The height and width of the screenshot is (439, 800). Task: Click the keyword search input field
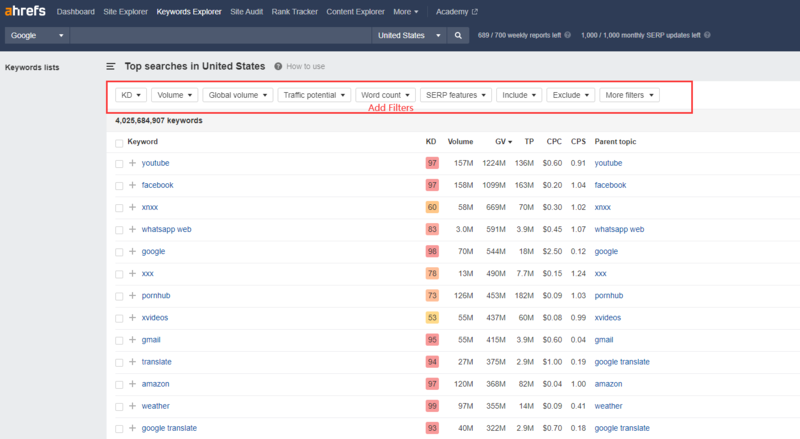coord(220,35)
